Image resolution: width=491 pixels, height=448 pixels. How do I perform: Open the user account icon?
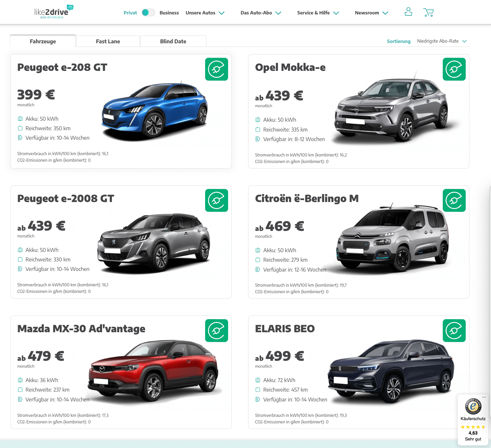click(408, 12)
